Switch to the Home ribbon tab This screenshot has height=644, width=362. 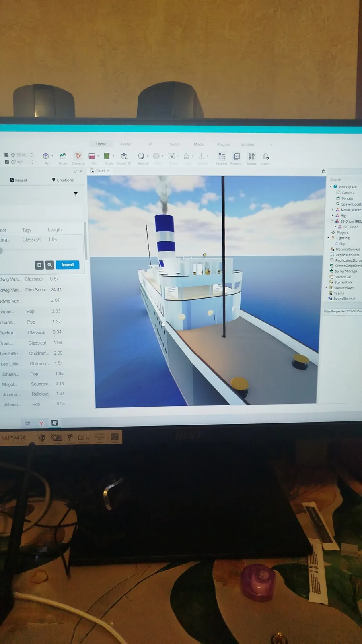coord(101,144)
